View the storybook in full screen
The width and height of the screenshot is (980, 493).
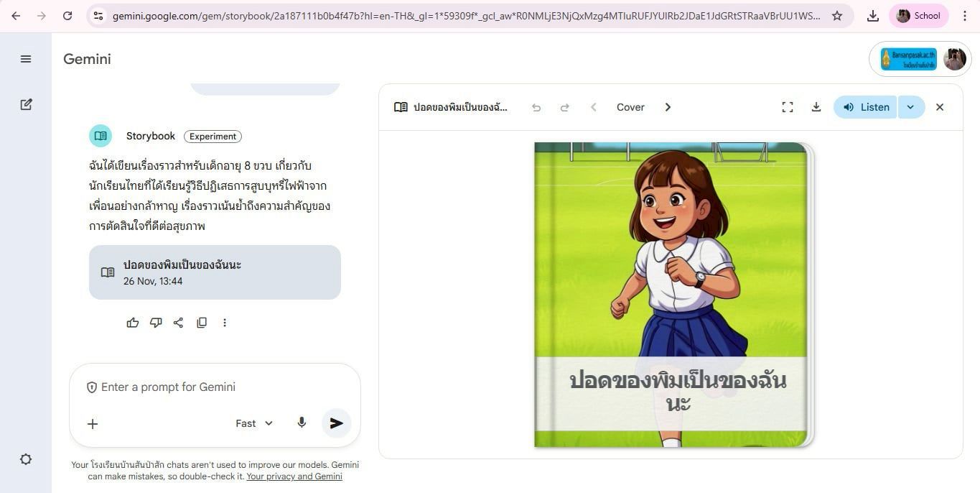[x=788, y=107]
